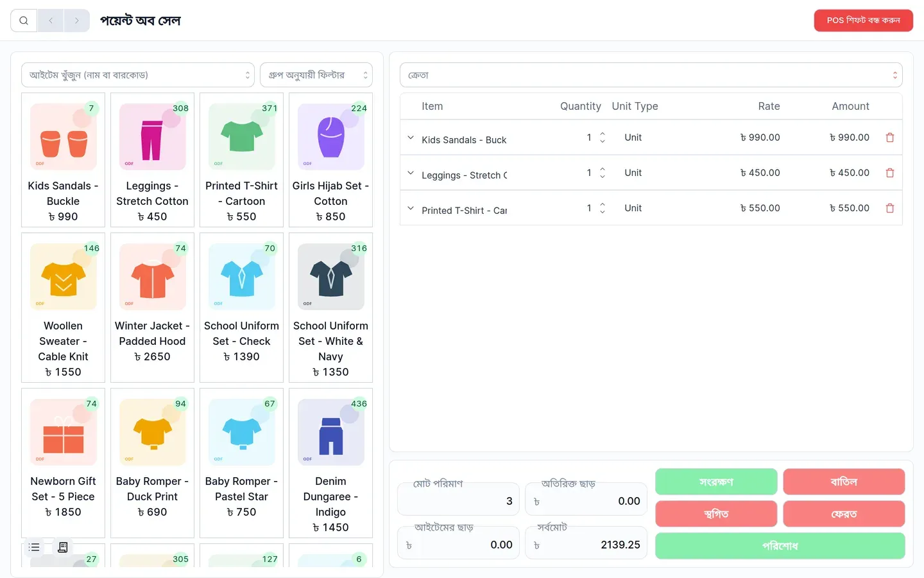Delete the Leggings cart row

click(x=890, y=173)
